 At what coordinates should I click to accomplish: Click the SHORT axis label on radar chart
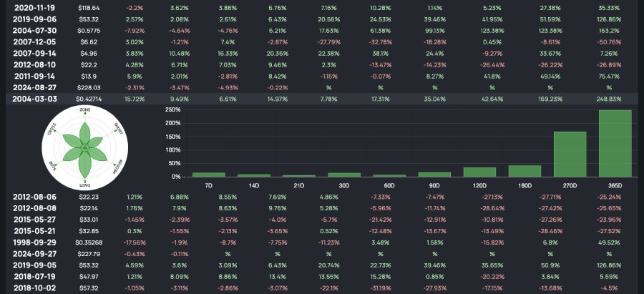coord(118,129)
